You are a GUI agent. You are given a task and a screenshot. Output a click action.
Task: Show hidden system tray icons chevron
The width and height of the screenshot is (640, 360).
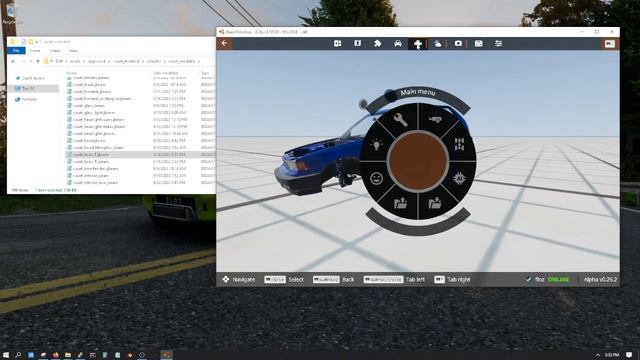[598, 355]
